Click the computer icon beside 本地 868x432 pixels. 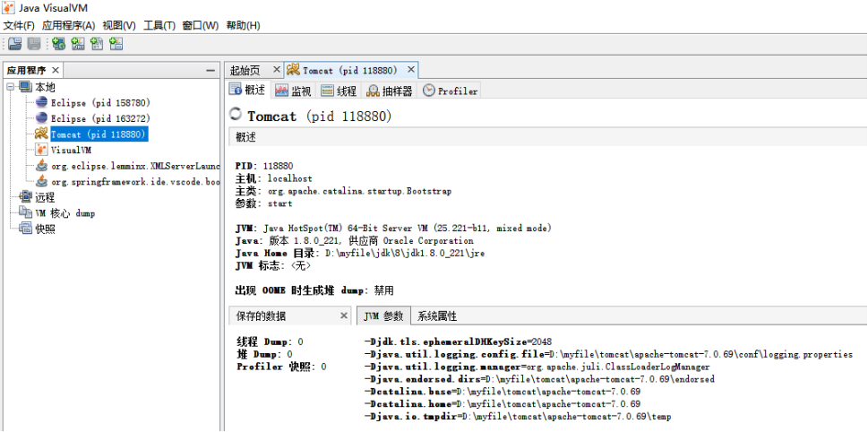[25, 87]
